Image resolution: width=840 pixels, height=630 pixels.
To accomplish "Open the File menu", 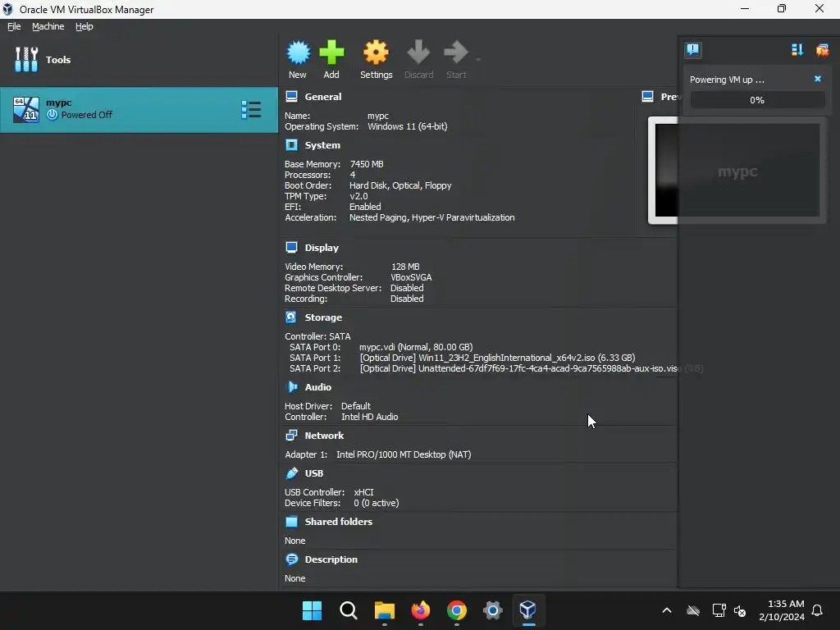I will [x=14, y=26].
